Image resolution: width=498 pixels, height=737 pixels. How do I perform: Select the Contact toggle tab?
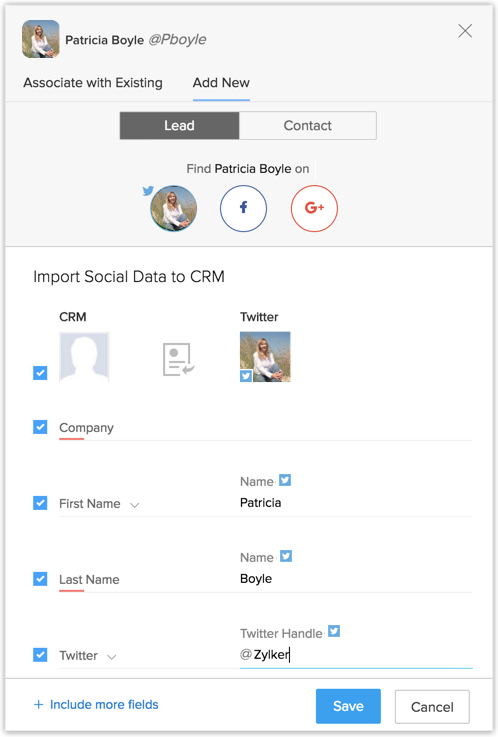(x=308, y=125)
